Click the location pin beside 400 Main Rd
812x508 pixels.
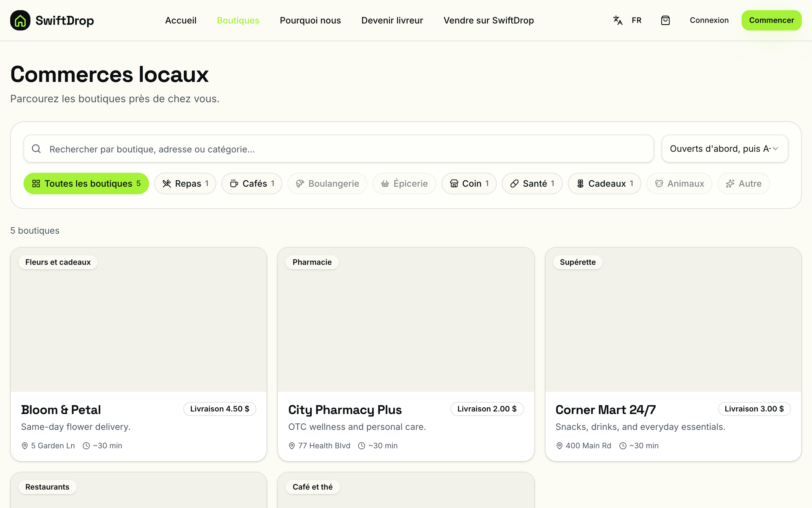(x=559, y=445)
